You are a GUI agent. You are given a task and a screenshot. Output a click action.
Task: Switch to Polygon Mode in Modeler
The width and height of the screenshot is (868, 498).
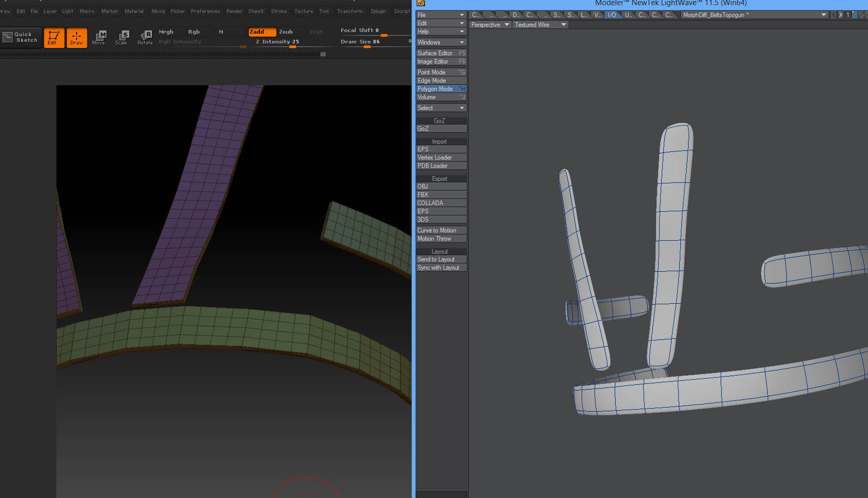click(x=441, y=89)
